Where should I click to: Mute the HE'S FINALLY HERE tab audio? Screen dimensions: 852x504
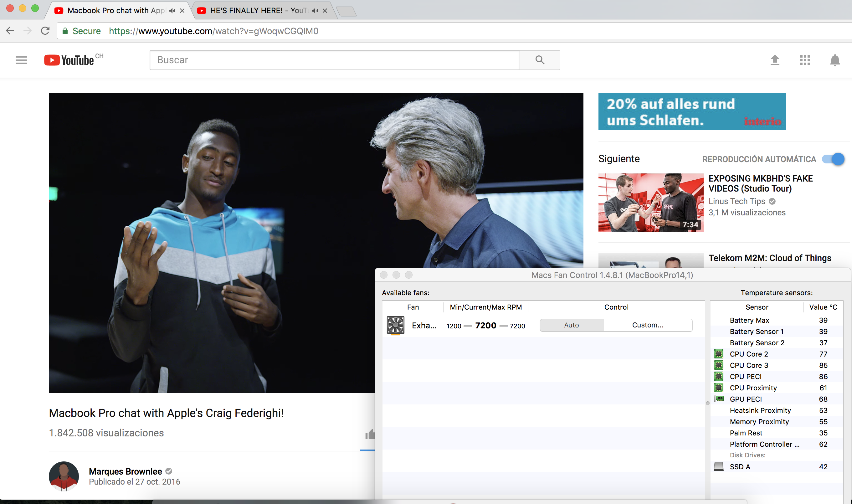click(315, 11)
